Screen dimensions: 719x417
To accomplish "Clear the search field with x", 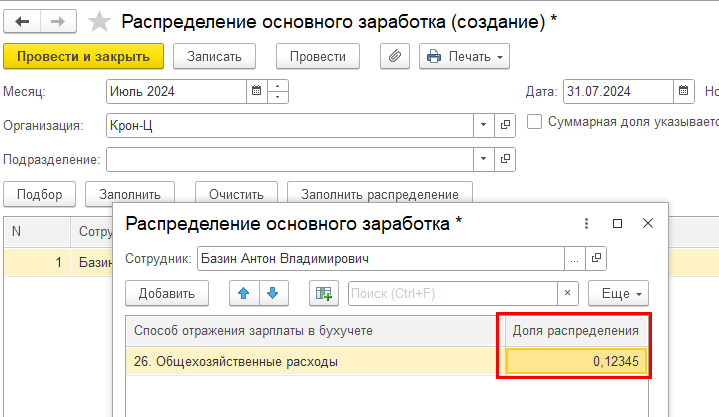I will point(568,293).
